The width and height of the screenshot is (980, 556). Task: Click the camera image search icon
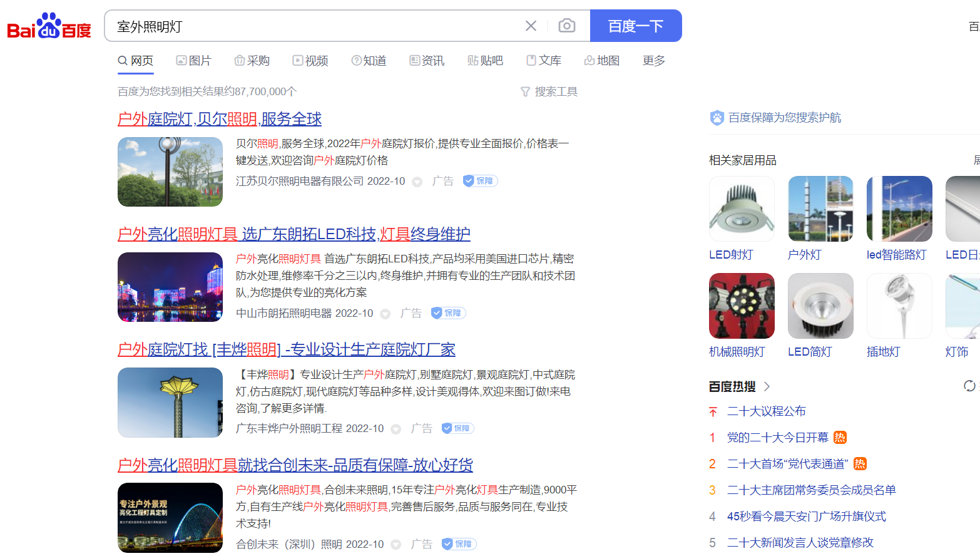(x=566, y=26)
